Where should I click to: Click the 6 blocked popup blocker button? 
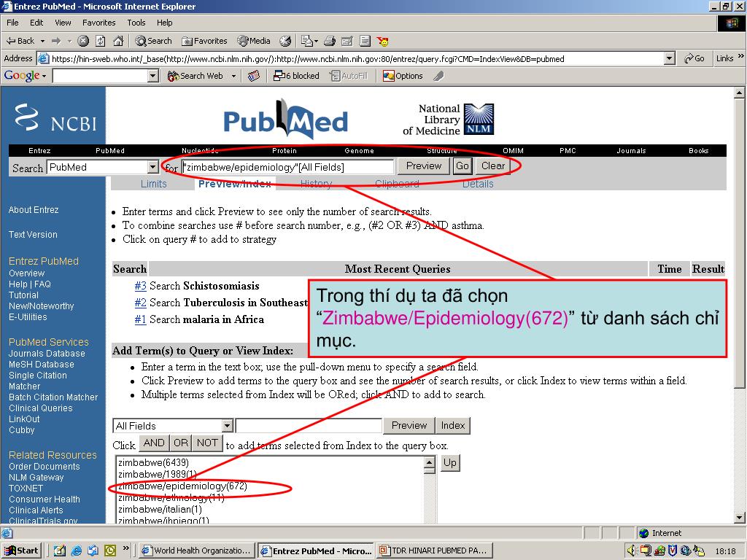(x=296, y=76)
